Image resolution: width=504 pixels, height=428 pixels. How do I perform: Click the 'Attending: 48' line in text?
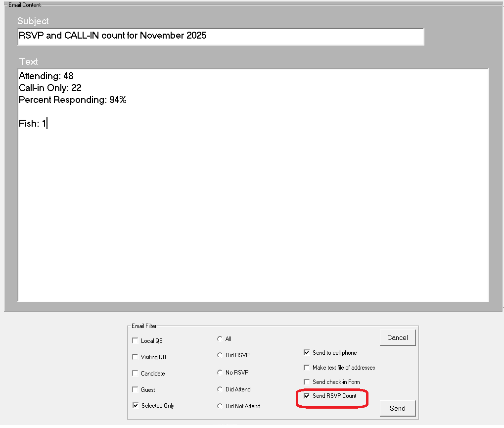point(46,76)
